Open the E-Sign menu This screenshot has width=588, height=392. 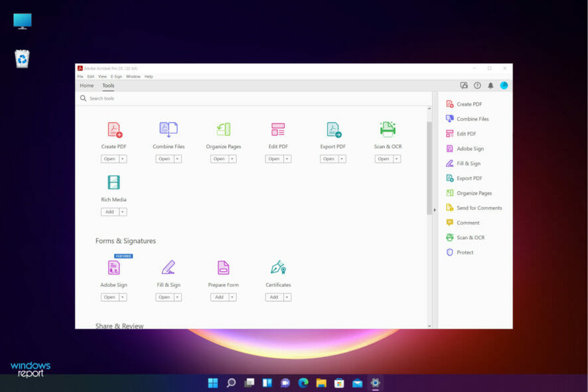[116, 76]
